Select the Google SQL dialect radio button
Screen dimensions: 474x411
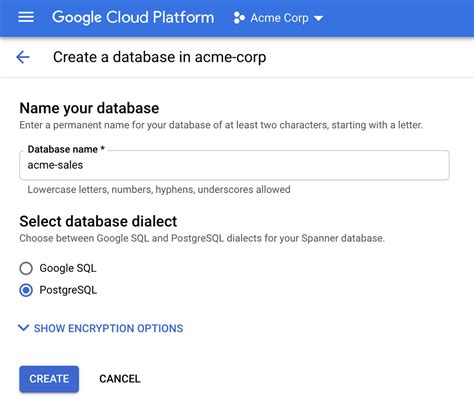pyautogui.click(x=26, y=268)
